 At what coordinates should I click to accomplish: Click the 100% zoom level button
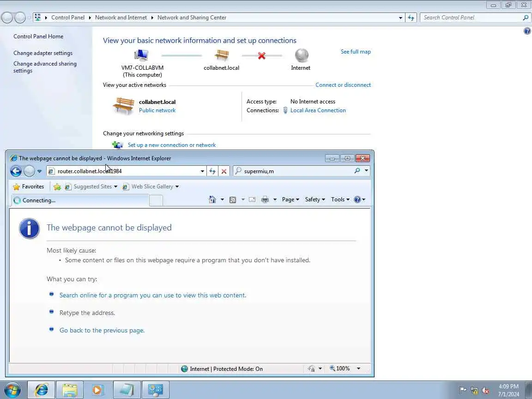click(339, 369)
